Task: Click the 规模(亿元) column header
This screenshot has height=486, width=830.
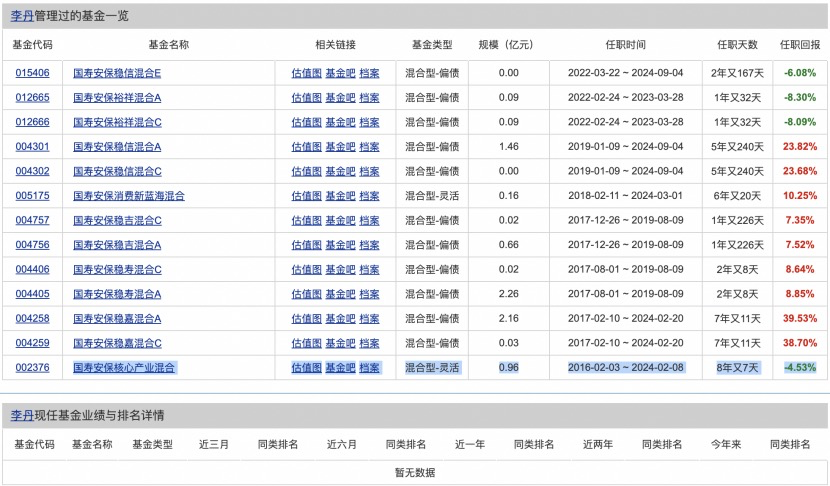Action: [508, 45]
